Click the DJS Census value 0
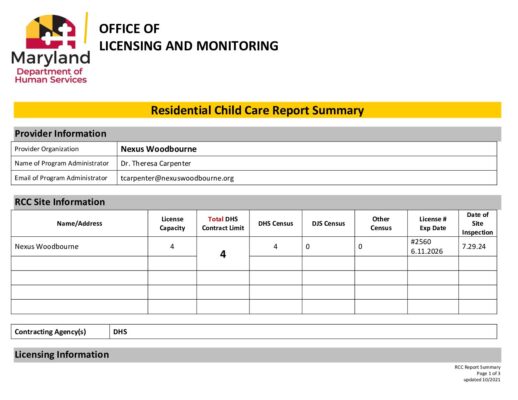 click(x=308, y=247)
